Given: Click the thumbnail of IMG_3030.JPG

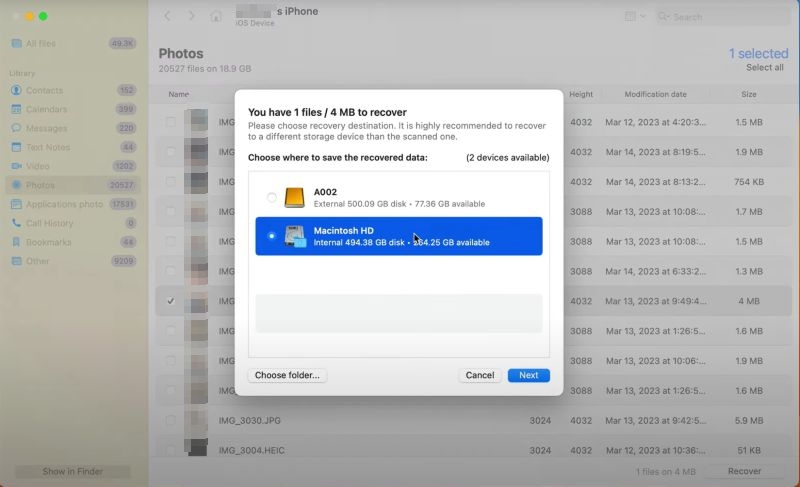Looking at the screenshot, I should pyautogui.click(x=195, y=421).
